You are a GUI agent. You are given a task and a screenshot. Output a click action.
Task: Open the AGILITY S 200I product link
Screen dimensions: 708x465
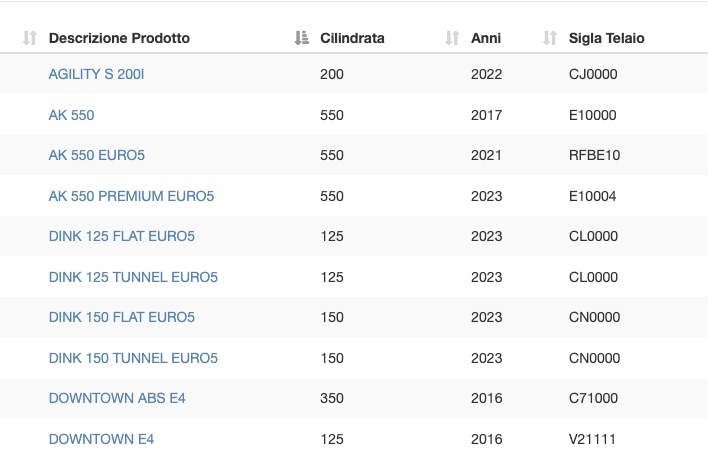coord(96,74)
